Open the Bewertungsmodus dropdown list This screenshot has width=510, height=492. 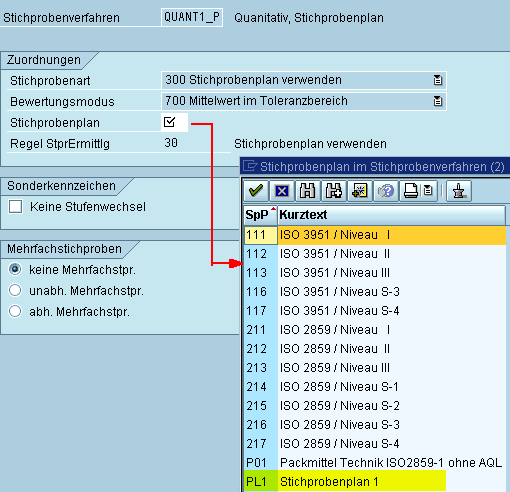(438, 101)
